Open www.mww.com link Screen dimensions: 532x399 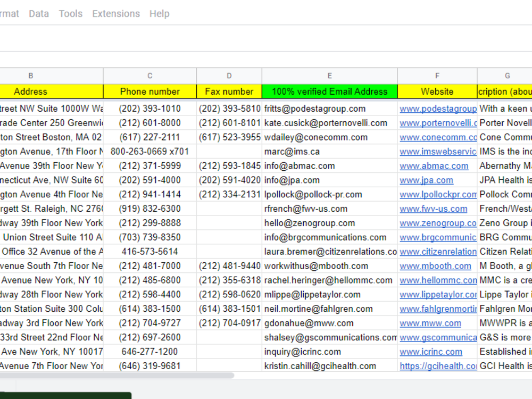pos(430,323)
